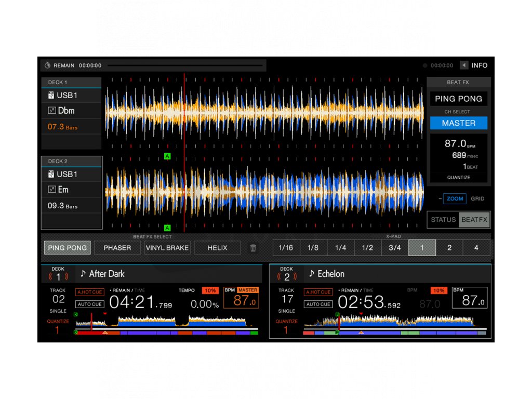Switch to the GRID mode label

(477, 199)
